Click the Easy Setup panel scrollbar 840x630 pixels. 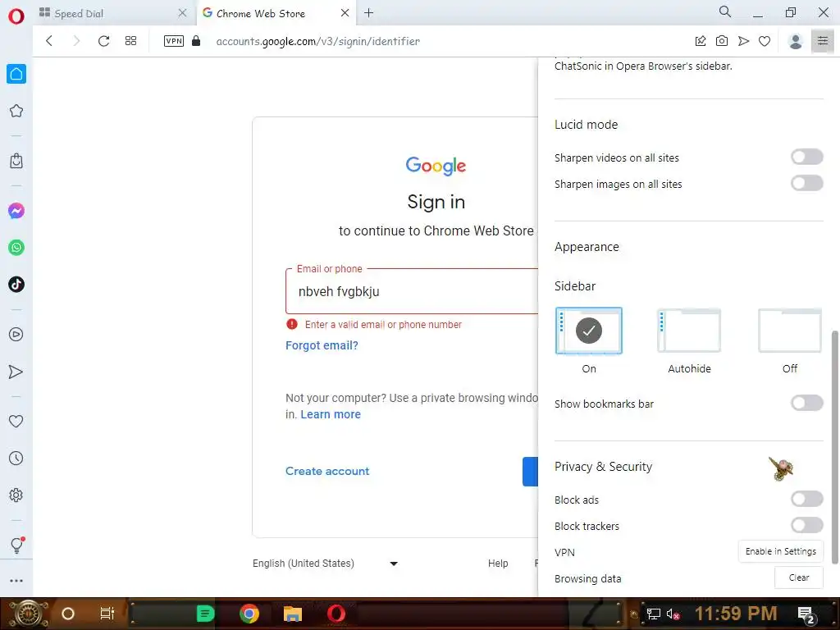tap(834, 447)
